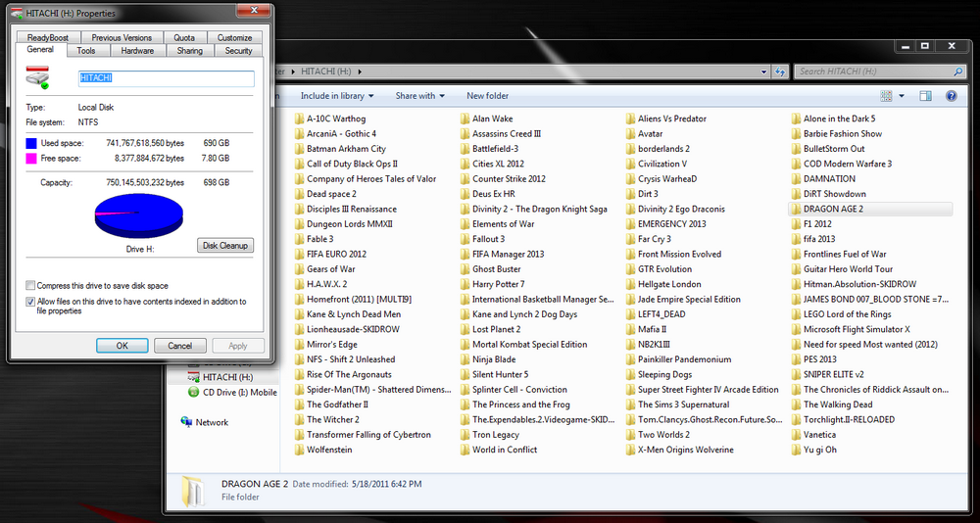The height and width of the screenshot is (523, 980).
Task: Open the Security tab
Action: pyautogui.click(x=238, y=51)
